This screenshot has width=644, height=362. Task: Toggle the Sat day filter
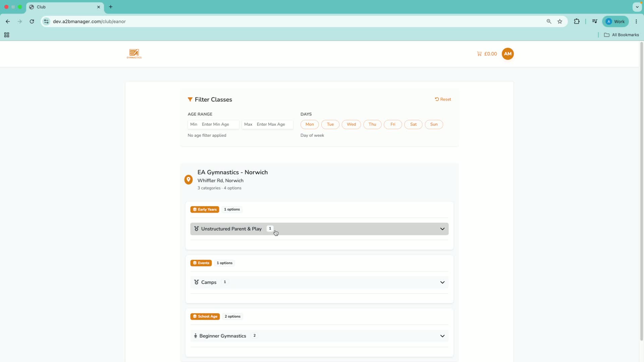coord(413,124)
